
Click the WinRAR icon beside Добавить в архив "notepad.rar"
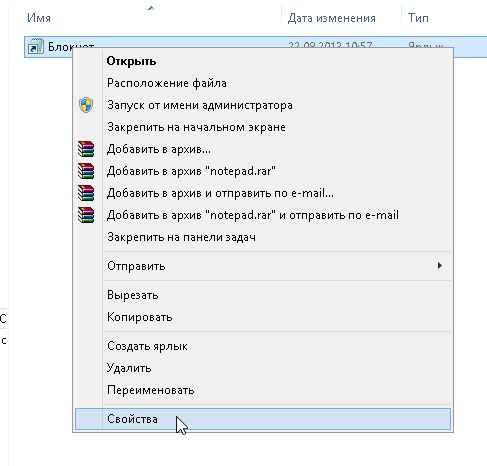[86, 171]
